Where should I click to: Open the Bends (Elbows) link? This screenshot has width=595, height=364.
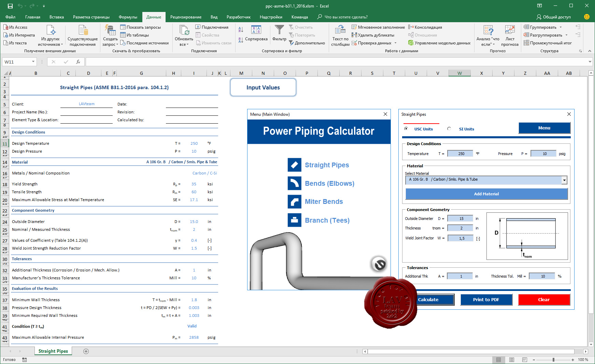coord(329,183)
